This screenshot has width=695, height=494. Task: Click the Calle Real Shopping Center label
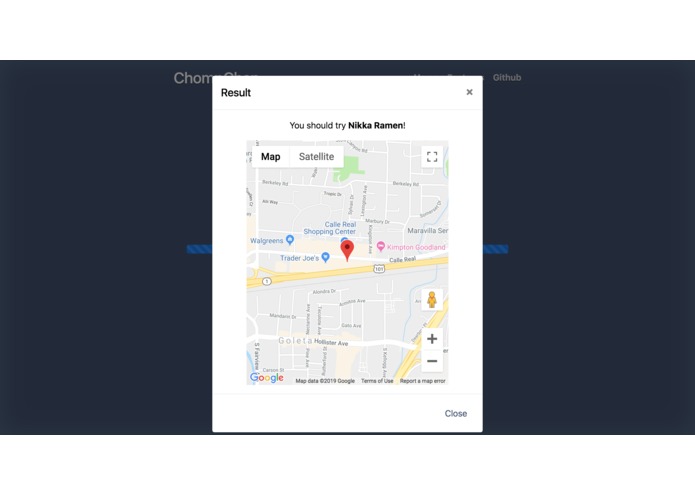pyautogui.click(x=330, y=228)
